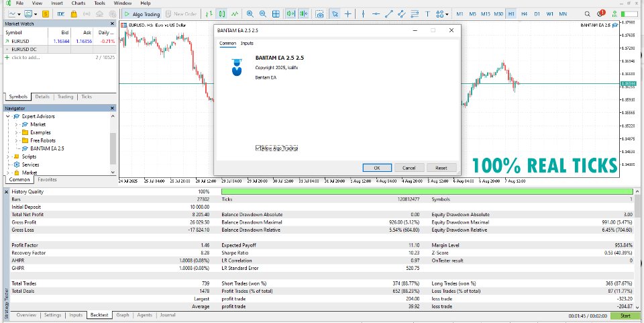Viewport: 644px width, 323px height.
Task: Click the green History Quality progress bar
Action: [427, 191]
